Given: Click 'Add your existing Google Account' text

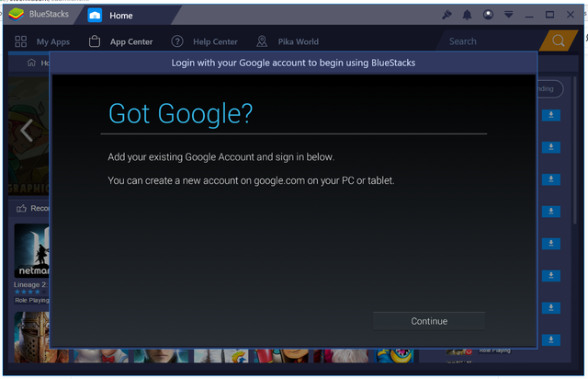Looking at the screenshot, I should pyautogui.click(x=220, y=157).
